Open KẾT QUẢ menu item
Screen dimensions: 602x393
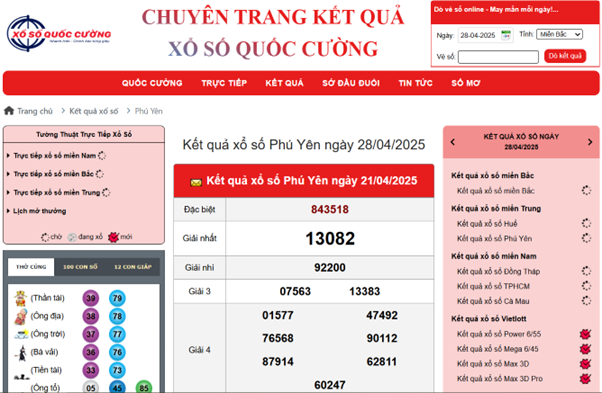pos(284,83)
